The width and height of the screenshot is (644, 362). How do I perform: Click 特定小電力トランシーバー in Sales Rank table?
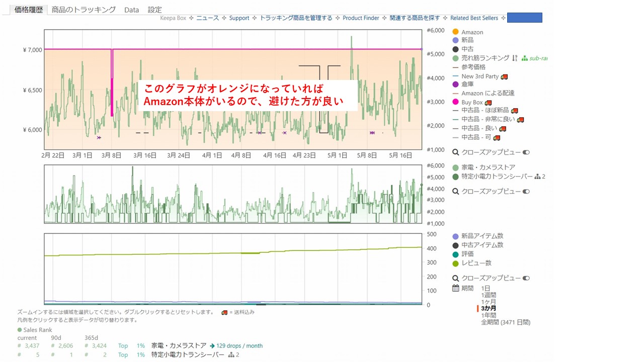pyautogui.click(x=188, y=355)
